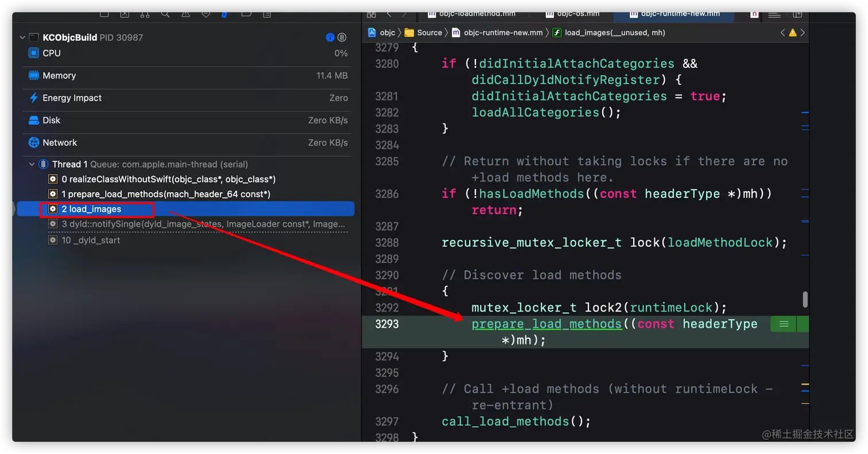
Task: Open the Source Control navigator icon
Action: (125, 14)
